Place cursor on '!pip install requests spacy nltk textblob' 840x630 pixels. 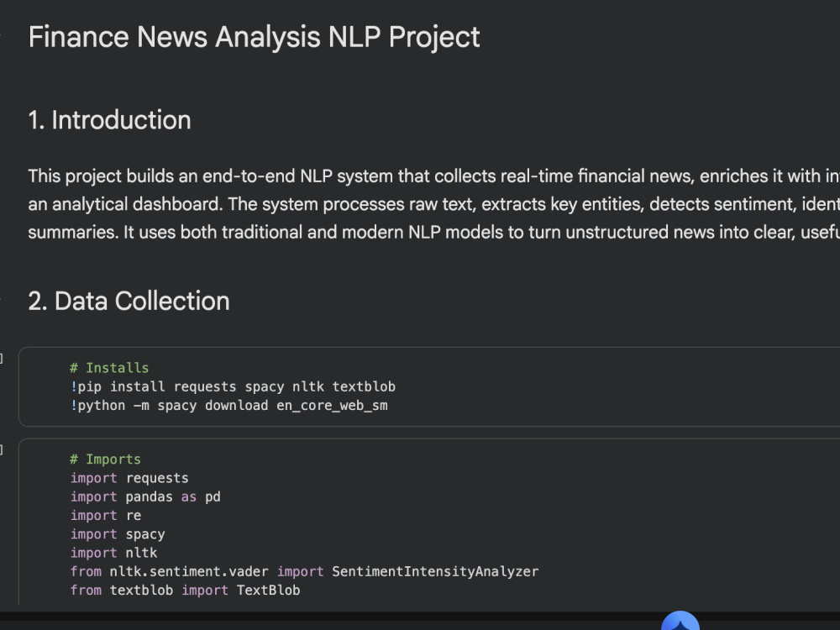tap(233, 386)
